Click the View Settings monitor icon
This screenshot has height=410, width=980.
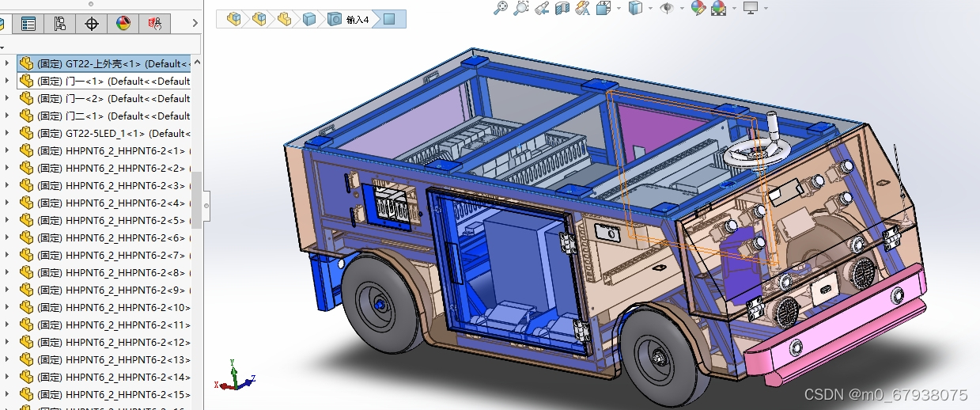click(751, 8)
